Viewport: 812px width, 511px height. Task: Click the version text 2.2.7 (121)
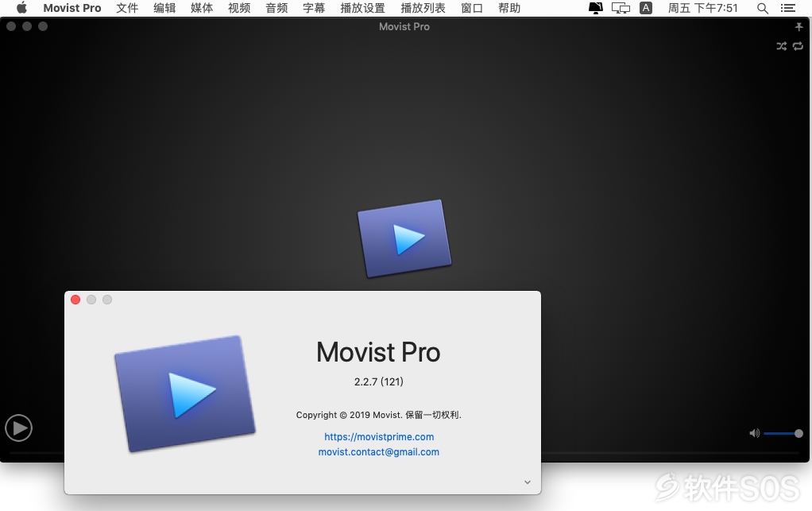pos(378,381)
